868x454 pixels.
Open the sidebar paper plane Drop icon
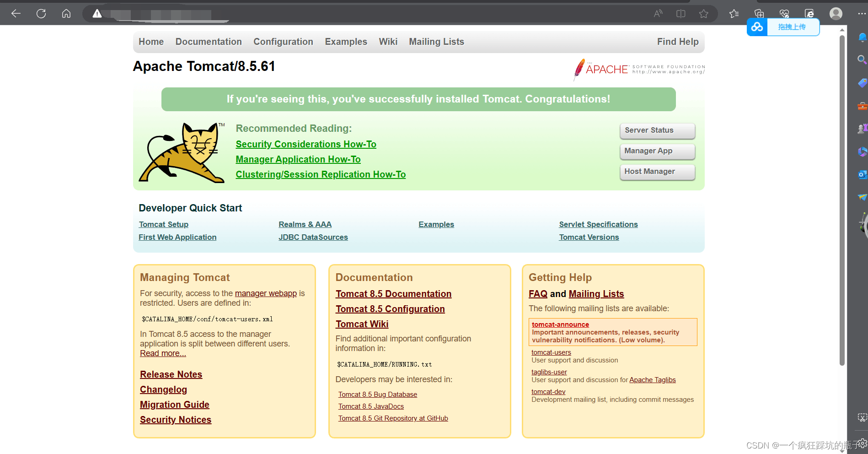(863, 197)
